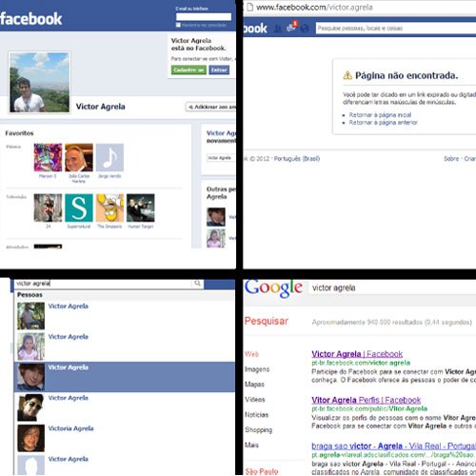Open the 24 TV show thumbnail
This screenshot has height=476, width=476.
pyautogui.click(x=48, y=208)
